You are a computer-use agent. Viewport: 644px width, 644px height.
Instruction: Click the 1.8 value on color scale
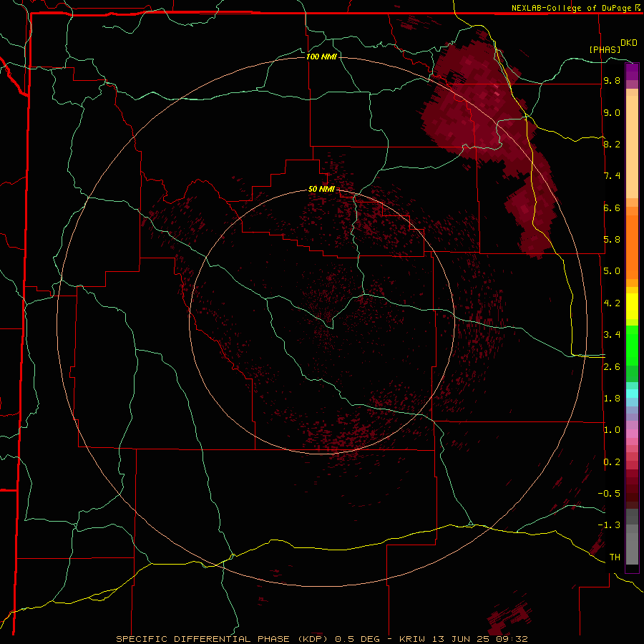tap(612, 399)
